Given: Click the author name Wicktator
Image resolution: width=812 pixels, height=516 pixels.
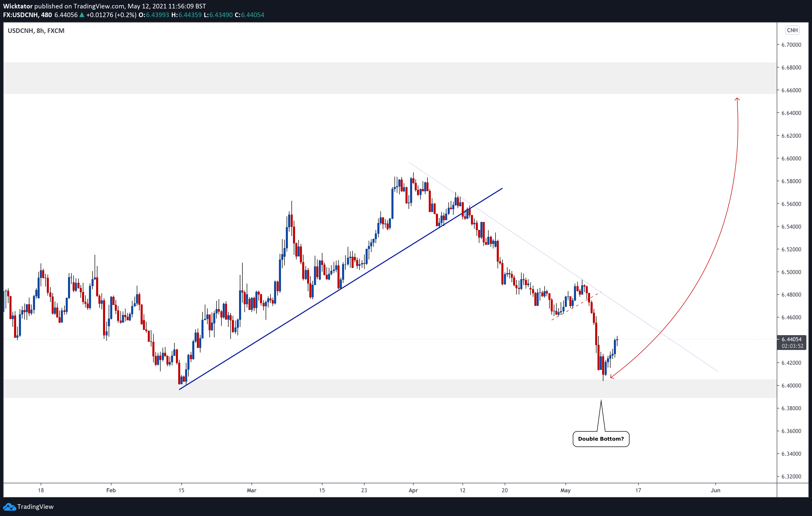Looking at the screenshot, I should coord(18,6).
